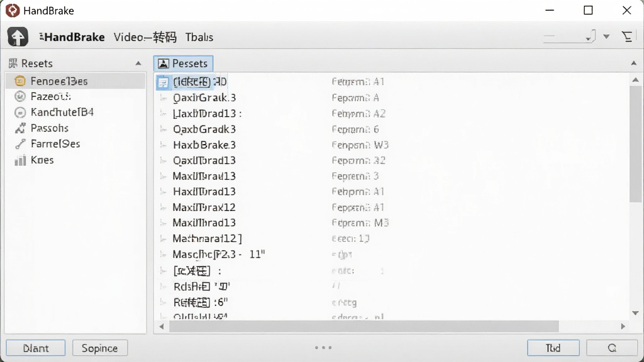Image resolution: width=644 pixels, height=362 pixels.
Task: Click the filter list icon at toolbar right
Action: coord(627,36)
